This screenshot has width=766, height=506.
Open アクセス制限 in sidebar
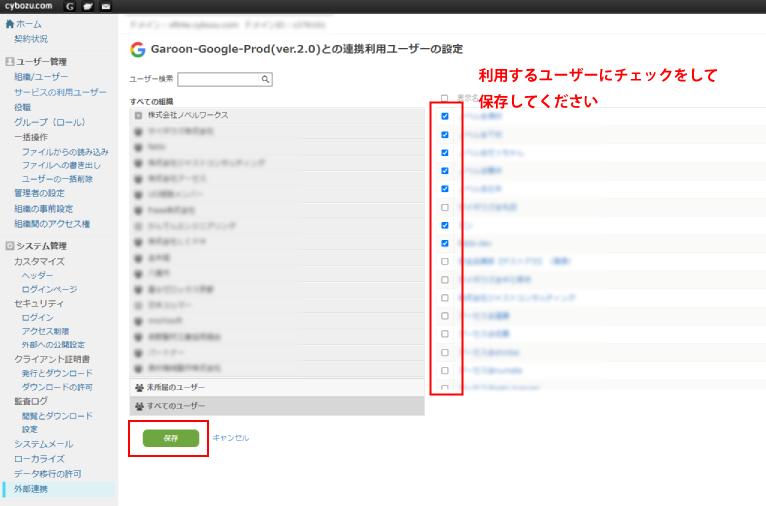tap(45, 331)
